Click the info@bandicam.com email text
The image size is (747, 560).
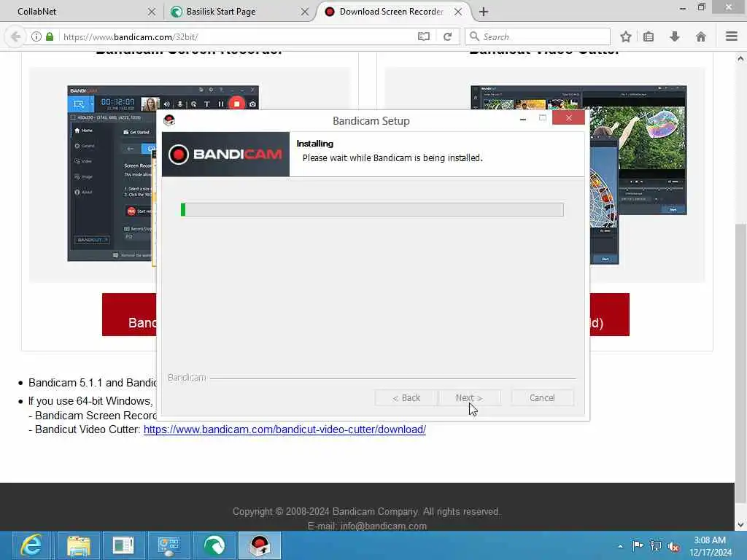click(x=384, y=526)
